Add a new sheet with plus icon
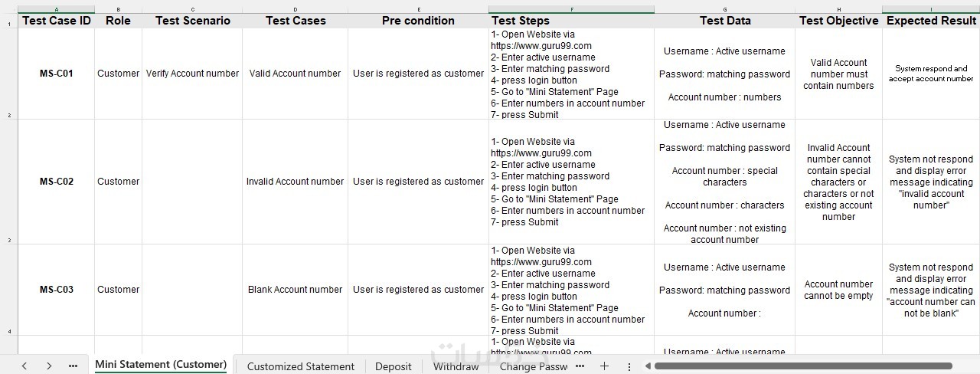Image resolution: width=980 pixels, height=374 pixels. tap(604, 366)
